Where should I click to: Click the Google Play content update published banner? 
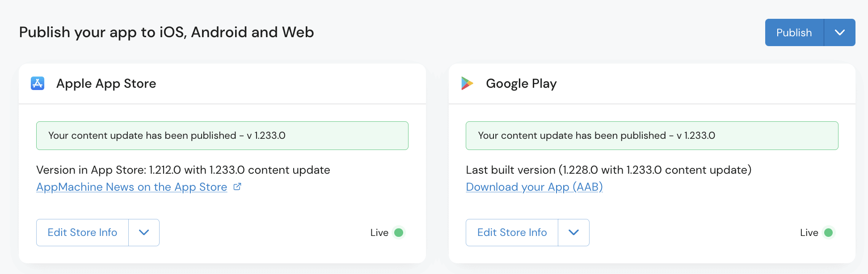tap(652, 136)
